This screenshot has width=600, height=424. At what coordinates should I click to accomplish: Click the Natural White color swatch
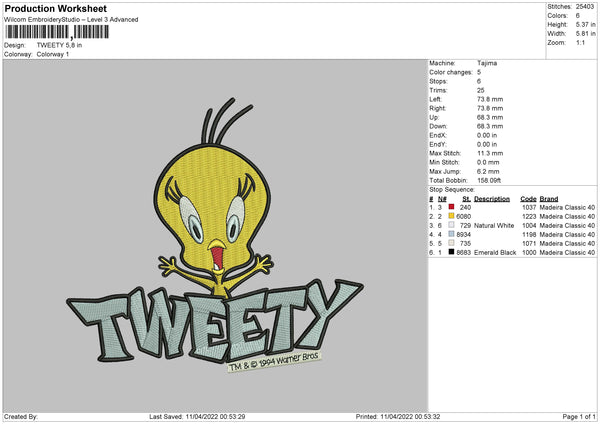pos(451,225)
